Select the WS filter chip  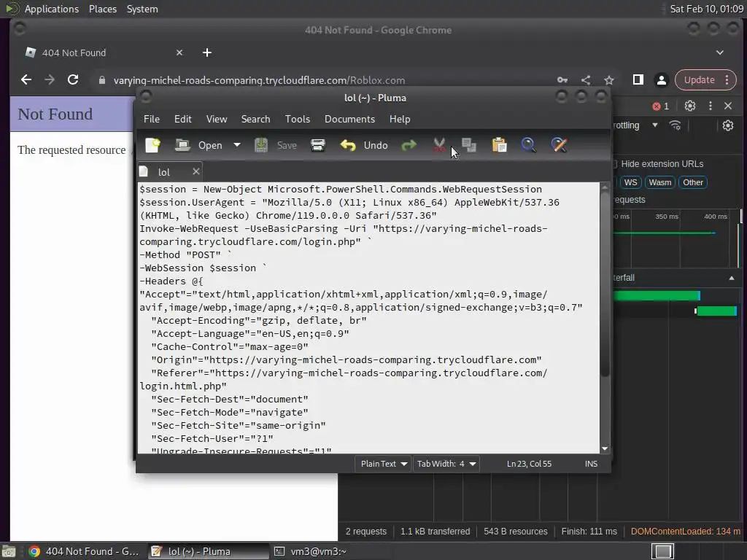[x=630, y=182]
